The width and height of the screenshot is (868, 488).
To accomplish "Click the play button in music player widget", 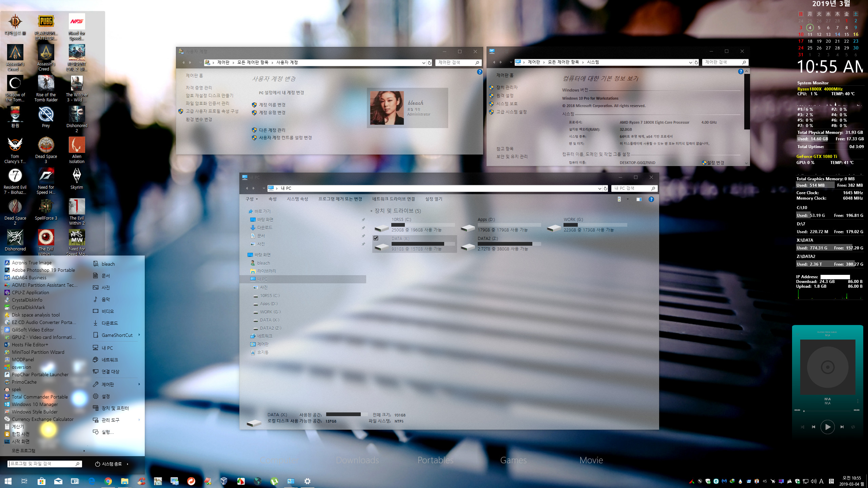I will point(827,427).
